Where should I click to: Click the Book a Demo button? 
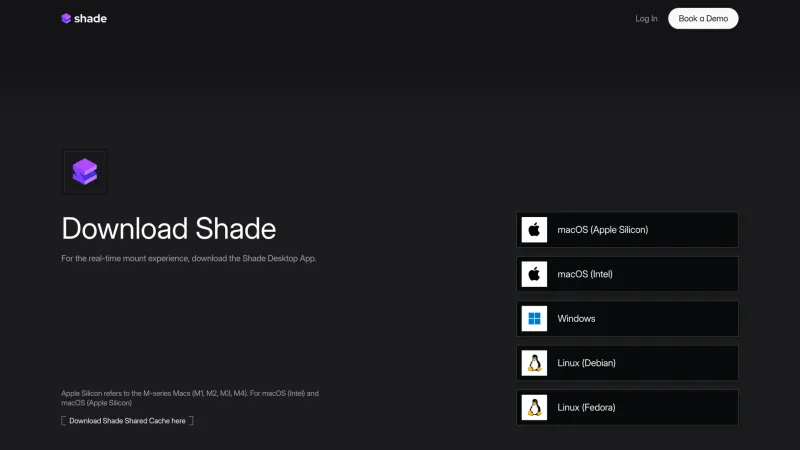tap(703, 18)
